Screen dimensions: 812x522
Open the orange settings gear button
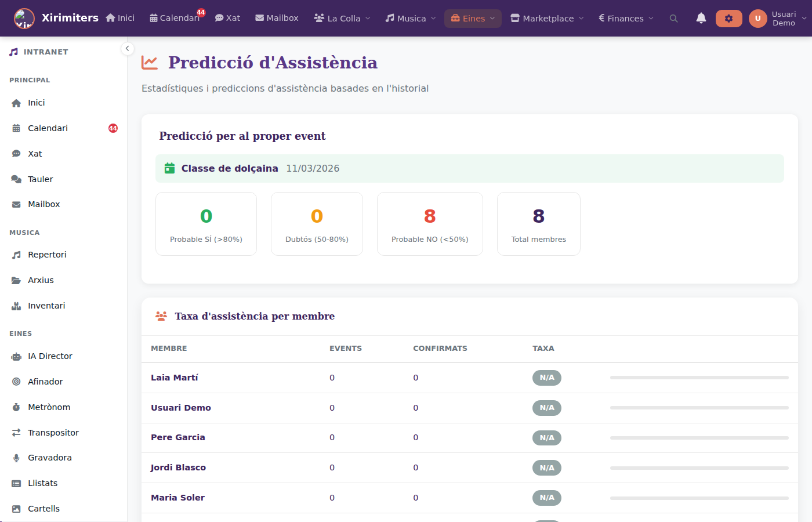[x=728, y=19]
